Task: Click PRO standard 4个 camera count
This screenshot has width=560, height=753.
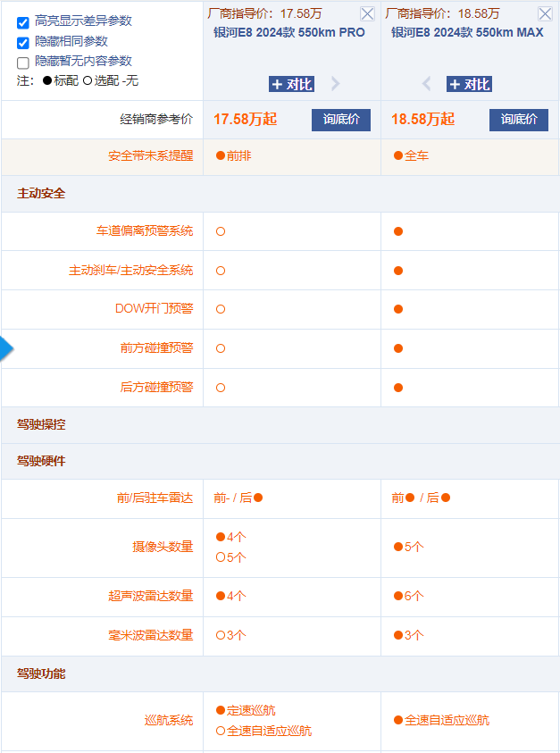Action: click(x=231, y=537)
